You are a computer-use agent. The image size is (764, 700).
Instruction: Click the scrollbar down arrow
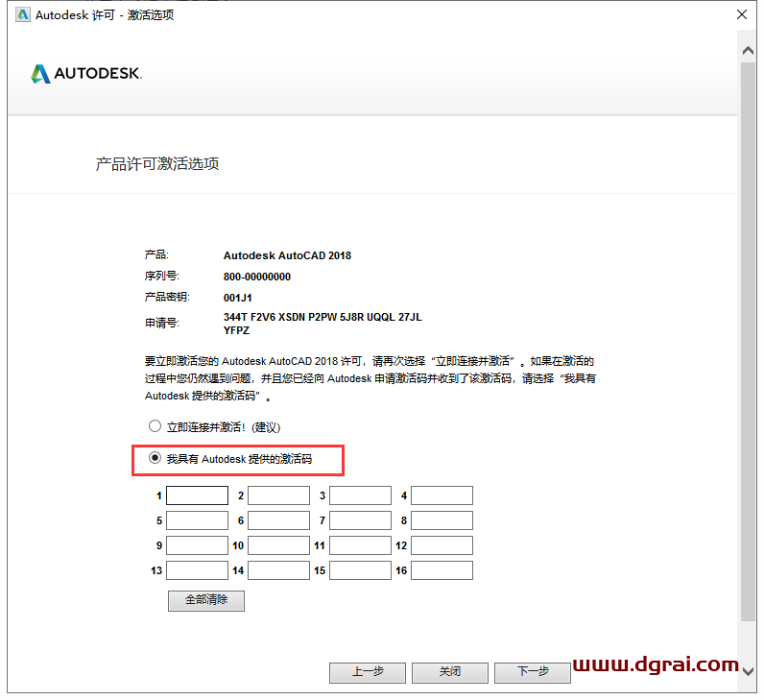click(748, 671)
